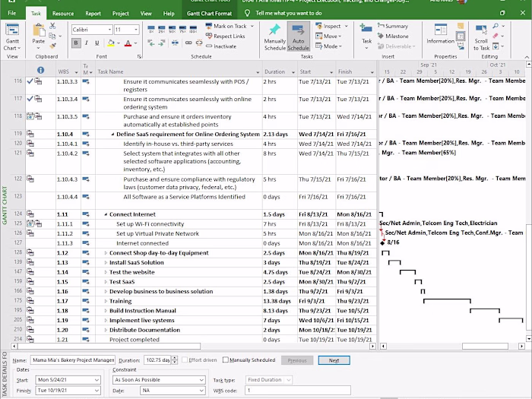Toggle the Effort driven checkbox
The image size is (532, 399).
coord(185,360)
